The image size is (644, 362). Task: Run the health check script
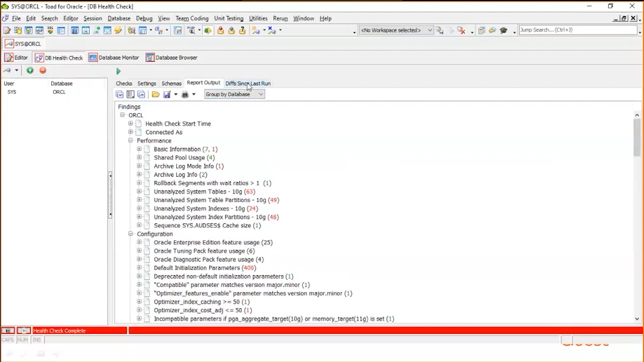[118, 71]
